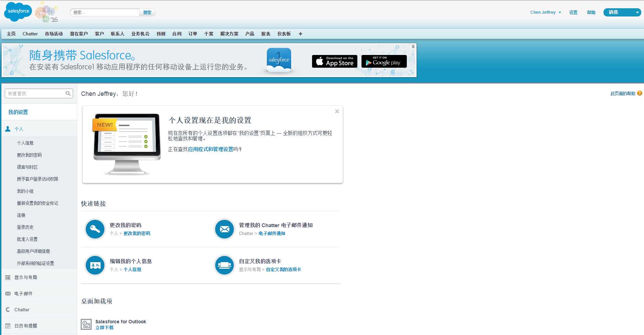The image size is (644, 335).
Task: Open 我的设置 sidebar heading
Action: [x=18, y=112]
